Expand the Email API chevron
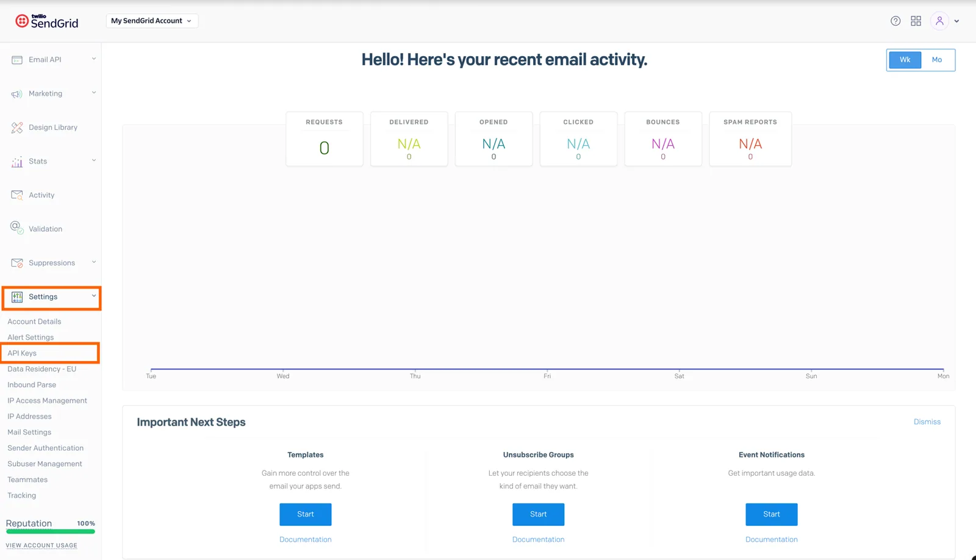The image size is (976, 560). tap(94, 59)
